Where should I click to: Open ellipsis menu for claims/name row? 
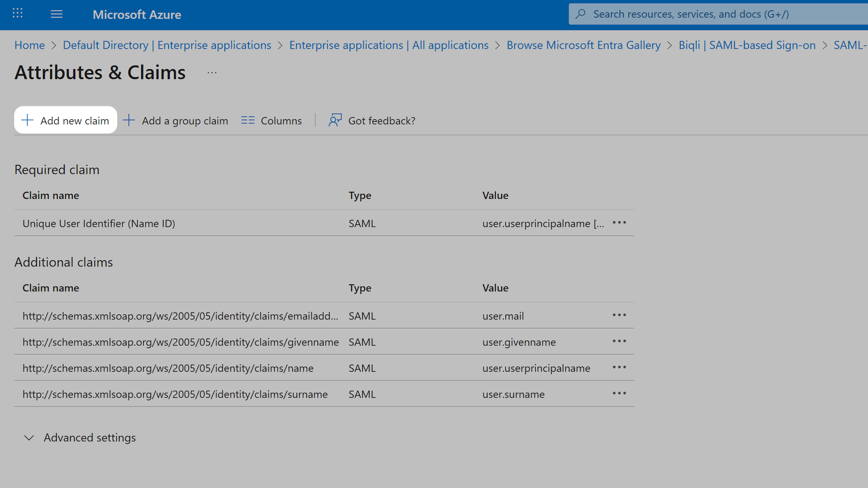click(619, 367)
